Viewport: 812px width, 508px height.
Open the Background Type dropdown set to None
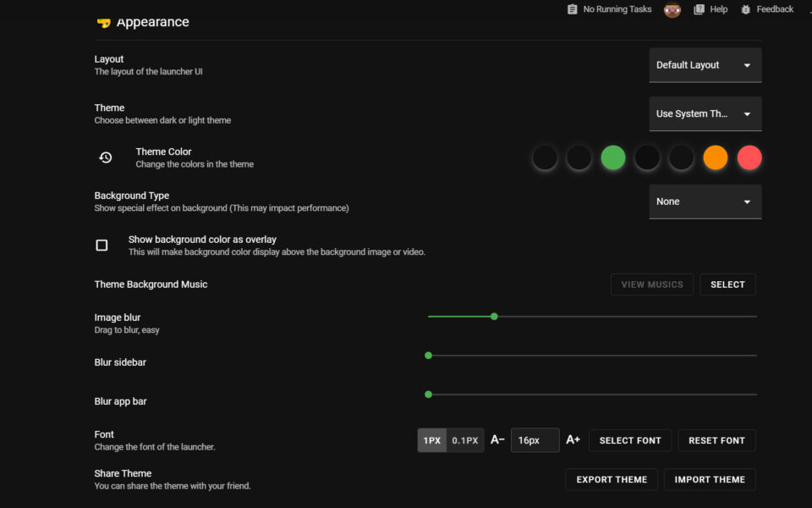(705, 202)
